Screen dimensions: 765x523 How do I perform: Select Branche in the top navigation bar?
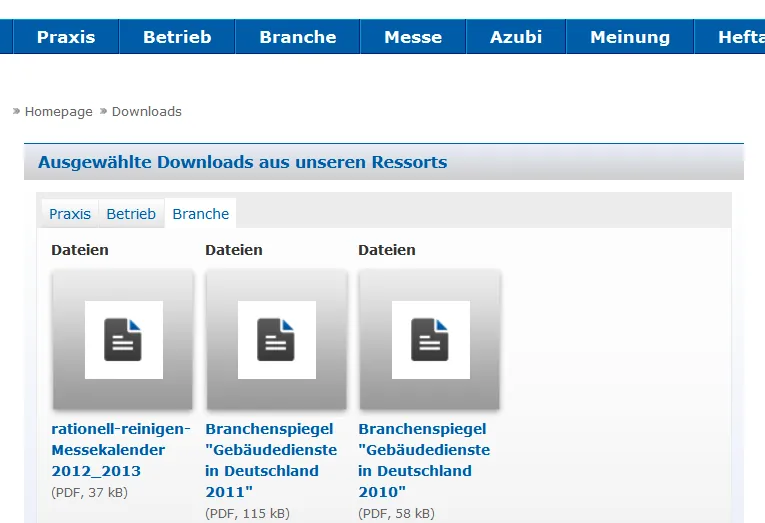point(298,37)
